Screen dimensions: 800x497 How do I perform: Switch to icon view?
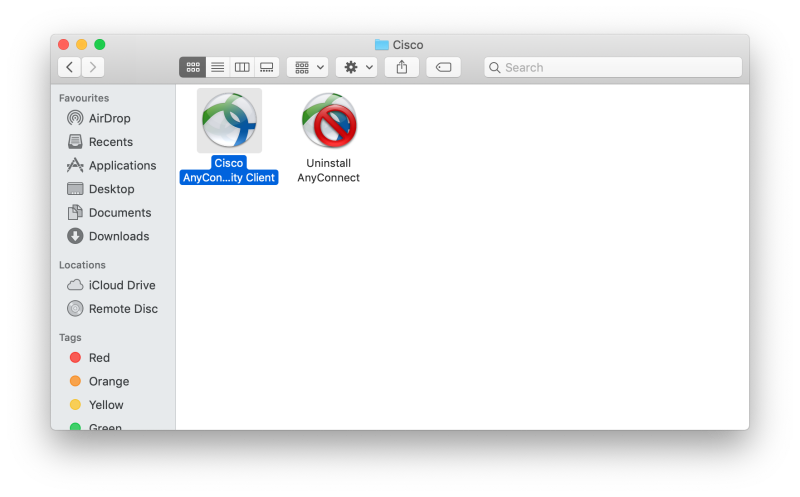(193, 67)
